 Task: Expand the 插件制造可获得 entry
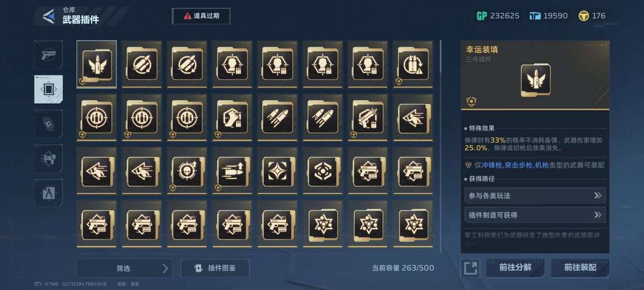(x=535, y=215)
